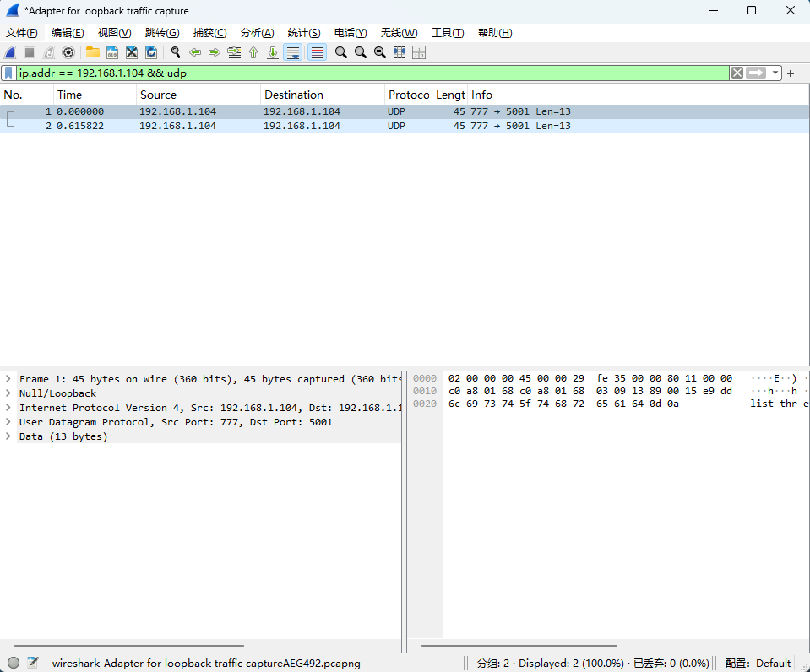Image resolution: width=810 pixels, height=672 pixels.
Task: Expand the Frame 1 detail tree node
Action: pyautogui.click(x=8, y=378)
